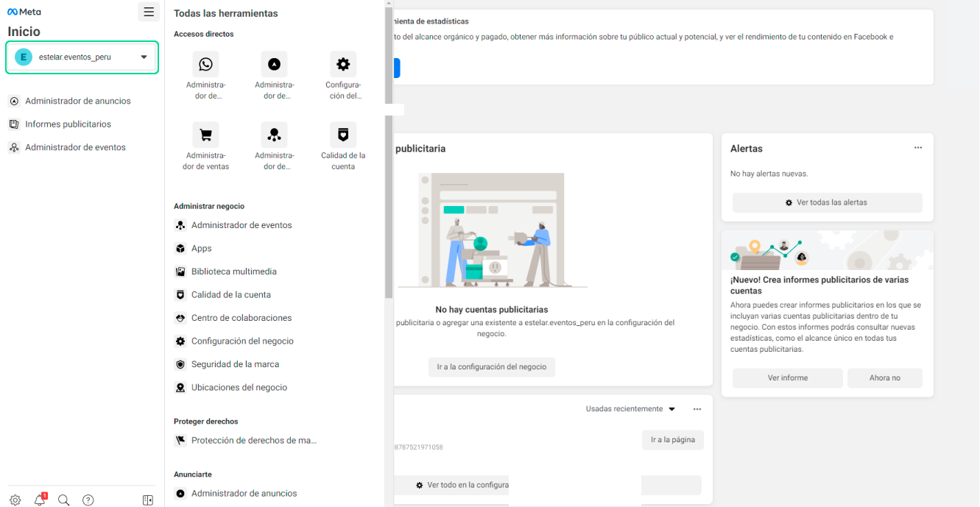
Task: Open settings gear in bottom left corner
Action: pyautogui.click(x=15, y=500)
